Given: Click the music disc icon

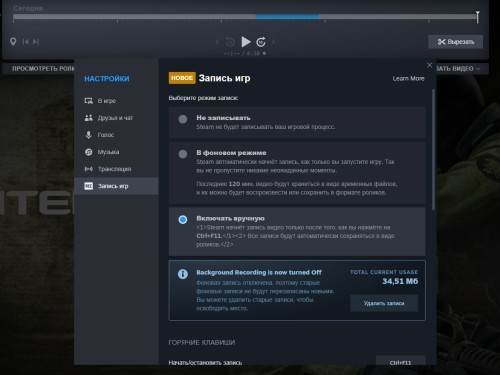Looking at the screenshot, I should pos(89,152).
